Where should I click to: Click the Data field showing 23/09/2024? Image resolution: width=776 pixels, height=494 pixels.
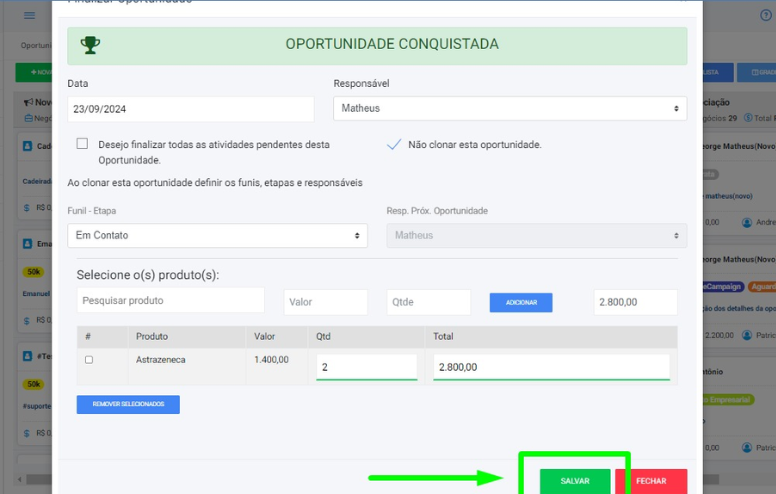190,108
